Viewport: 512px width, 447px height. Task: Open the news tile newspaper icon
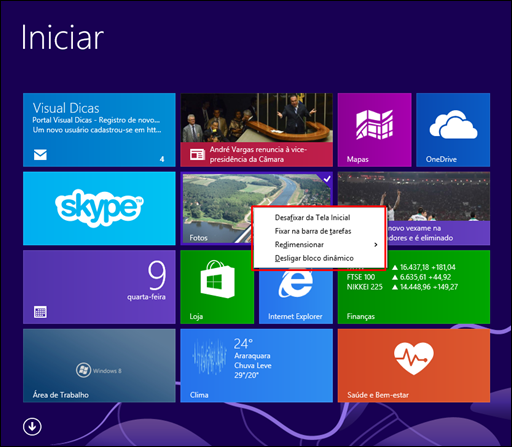pos(197,154)
